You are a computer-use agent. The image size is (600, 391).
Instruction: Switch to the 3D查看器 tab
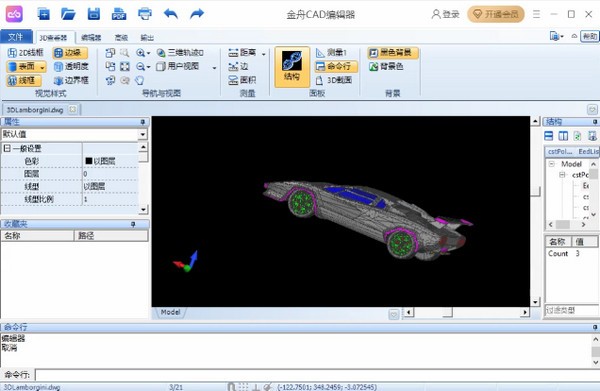click(x=54, y=37)
